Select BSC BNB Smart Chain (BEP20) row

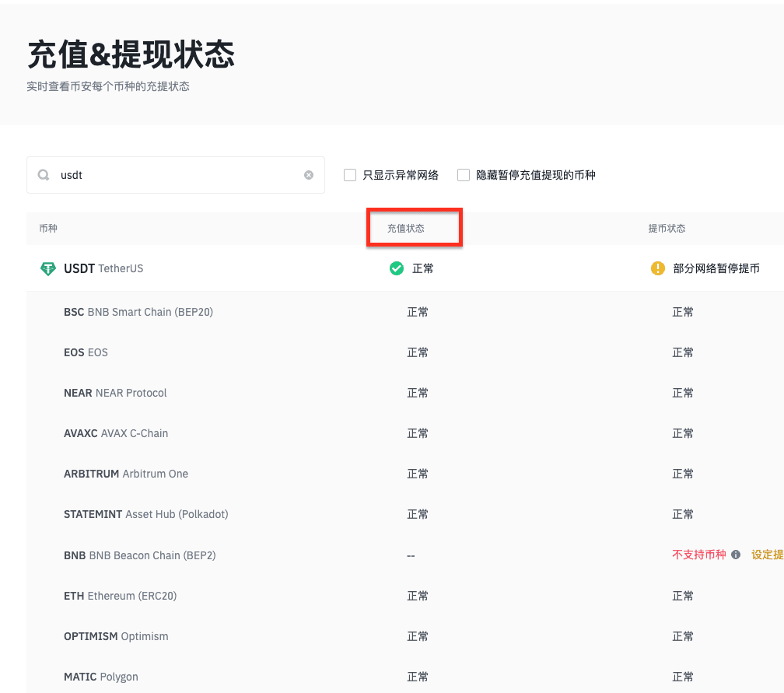[405, 312]
